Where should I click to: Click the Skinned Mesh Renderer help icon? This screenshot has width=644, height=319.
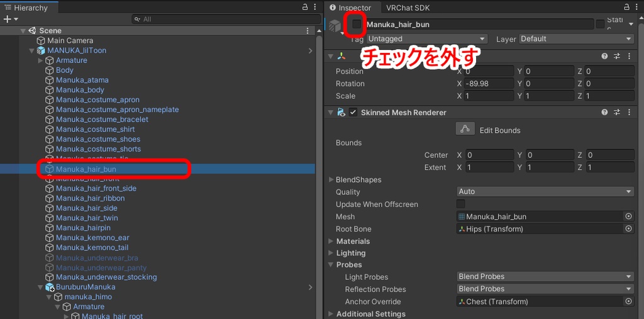coord(604,112)
